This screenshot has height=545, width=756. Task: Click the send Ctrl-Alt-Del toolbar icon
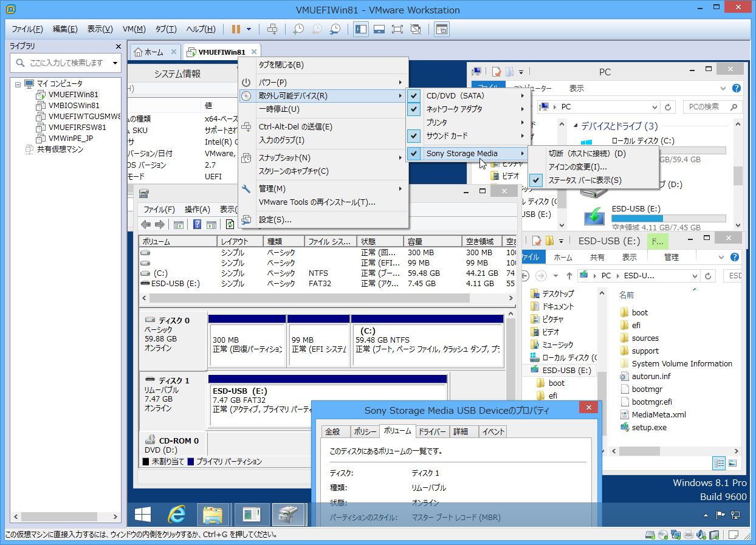pyautogui.click(x=272, y=29)
